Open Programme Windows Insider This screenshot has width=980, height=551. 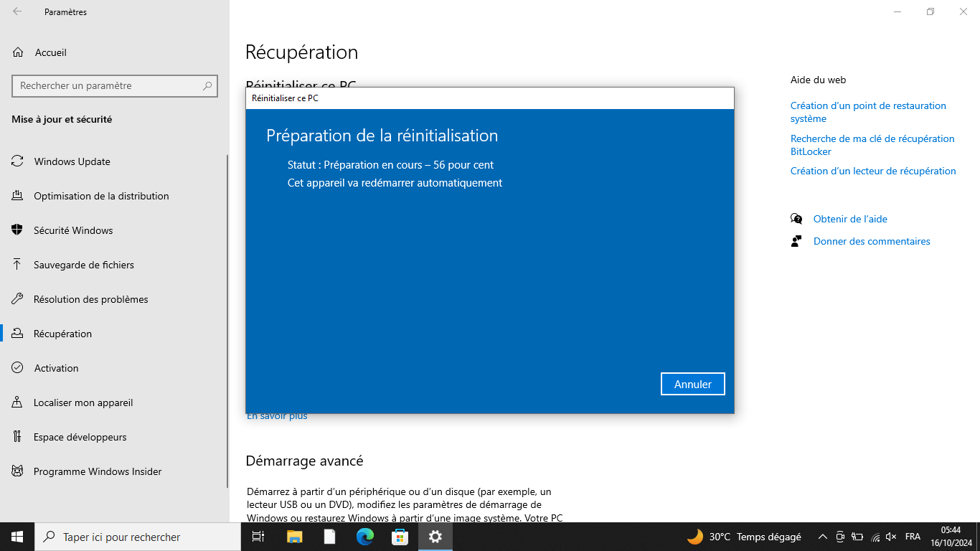[x=98, y=471]
